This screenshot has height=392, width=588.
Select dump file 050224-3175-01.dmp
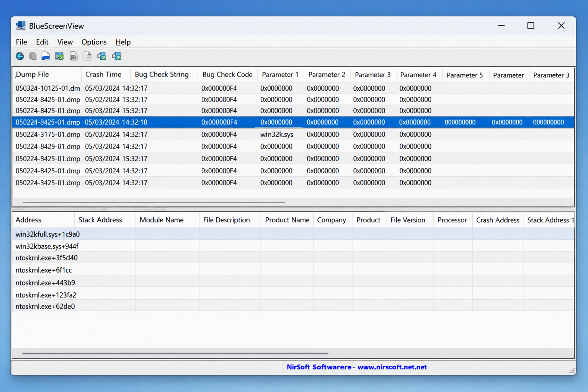click(x=293, y=134)
